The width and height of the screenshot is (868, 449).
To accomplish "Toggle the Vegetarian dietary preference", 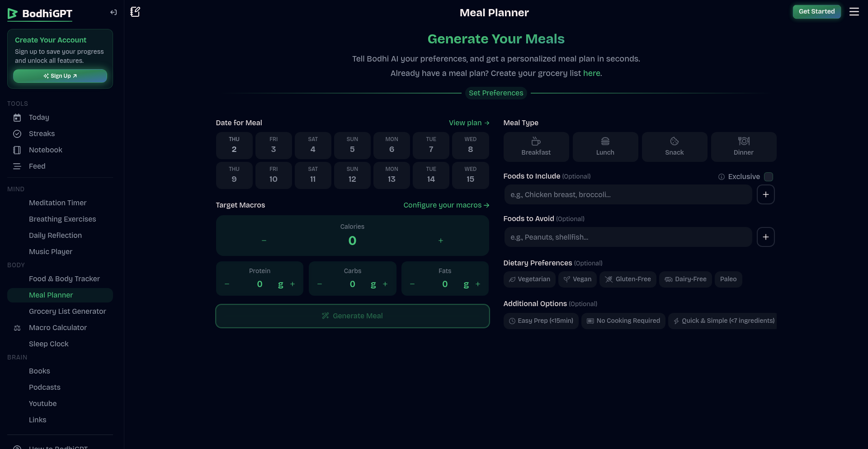I will [529, 279].
